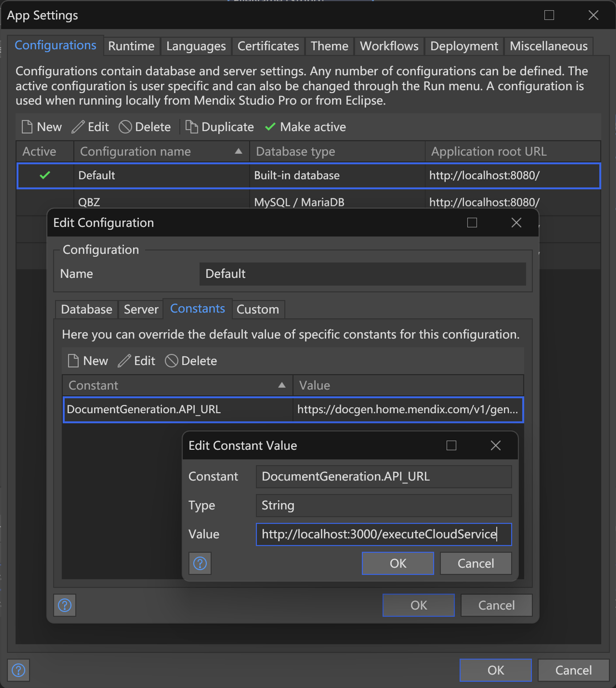Sort by Constant column arrow
Image resolution: width=616 pixels, height=688 pixels.
(x=282, y=385)
